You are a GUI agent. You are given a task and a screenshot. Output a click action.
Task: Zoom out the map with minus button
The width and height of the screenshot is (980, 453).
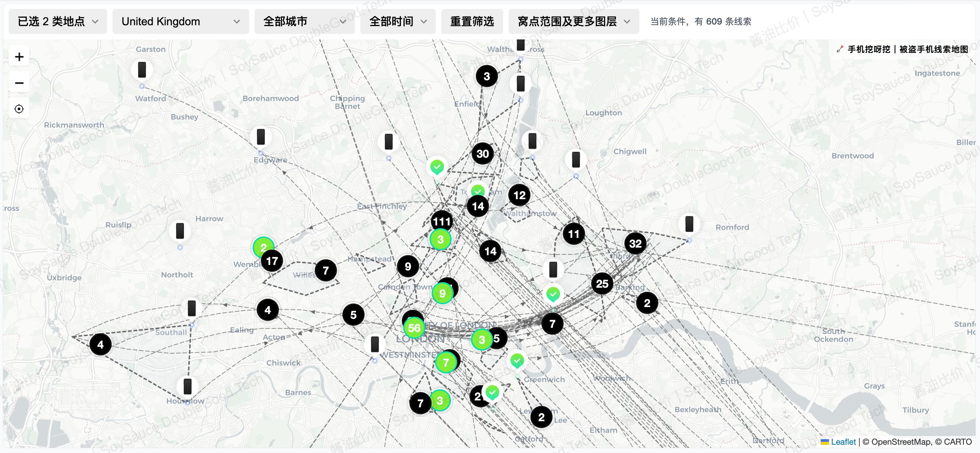[x=19, y=83]
